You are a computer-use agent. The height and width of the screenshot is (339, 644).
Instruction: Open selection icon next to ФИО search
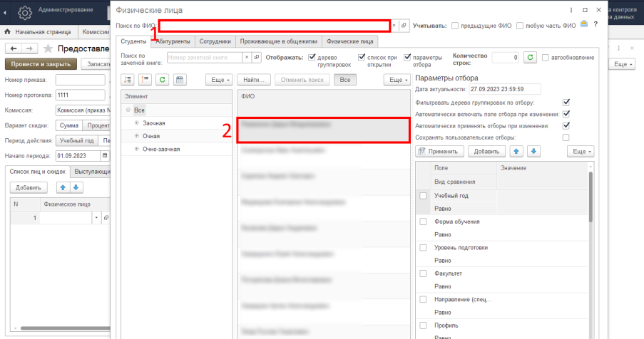click(x=404, y=26)
